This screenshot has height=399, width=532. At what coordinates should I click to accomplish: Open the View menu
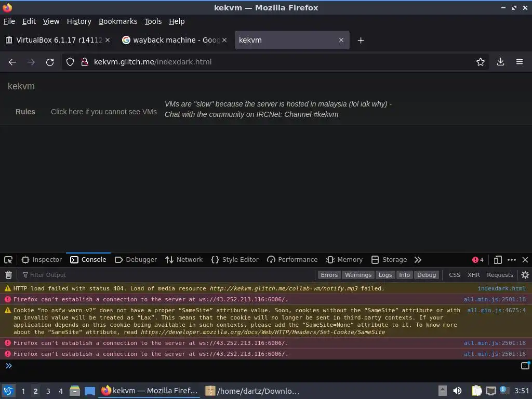[51, 21]
